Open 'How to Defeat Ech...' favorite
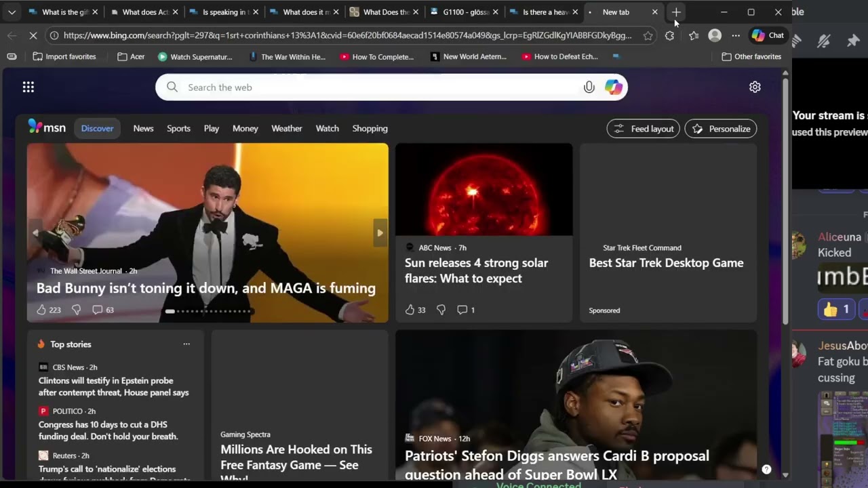This screenshot has height=488, width=868. 560,57
